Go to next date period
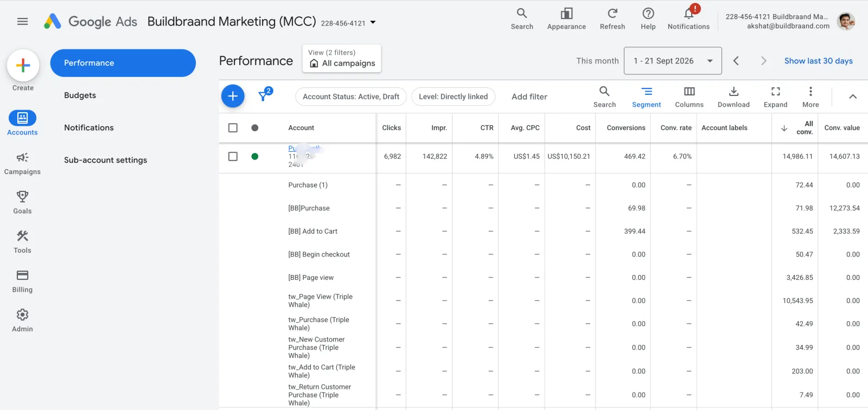This screenshot has height=410, width=868. tap(764, 61)
